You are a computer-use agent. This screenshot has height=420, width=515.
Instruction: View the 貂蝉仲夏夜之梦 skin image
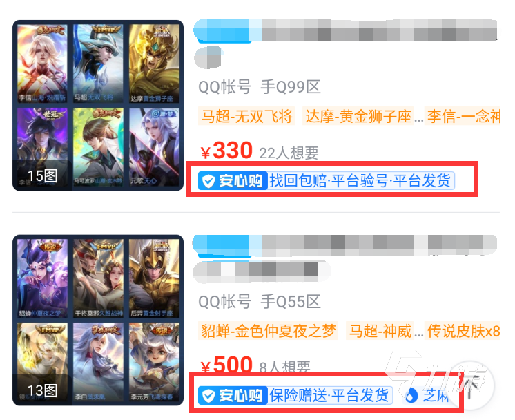(42, 278)
